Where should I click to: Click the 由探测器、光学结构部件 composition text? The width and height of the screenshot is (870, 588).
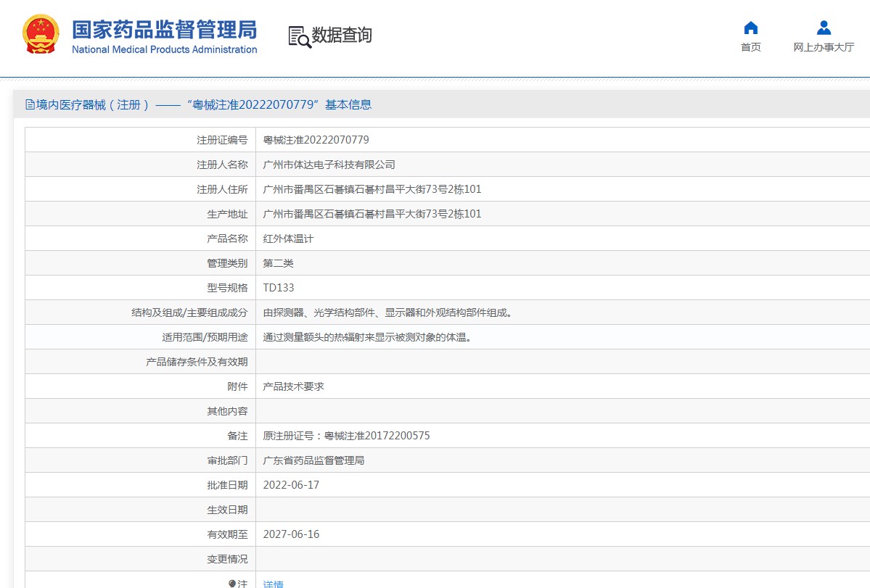[x=390, y=312]
